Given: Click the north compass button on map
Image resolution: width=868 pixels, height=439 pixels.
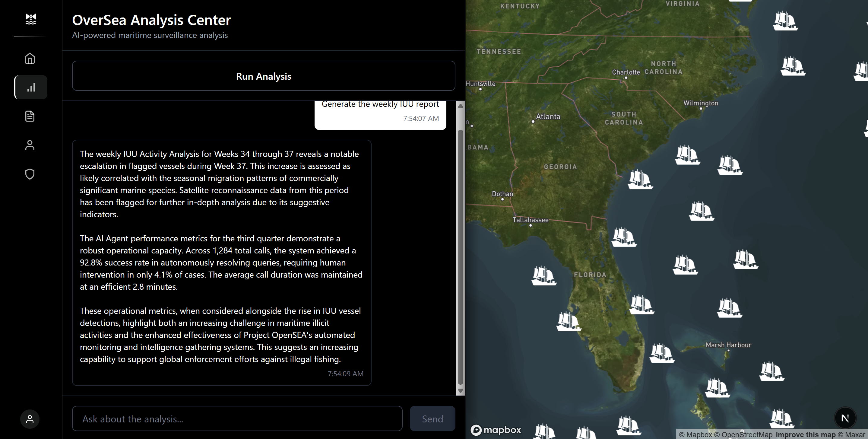Looking at the screenshot, I should pos(844,418).
